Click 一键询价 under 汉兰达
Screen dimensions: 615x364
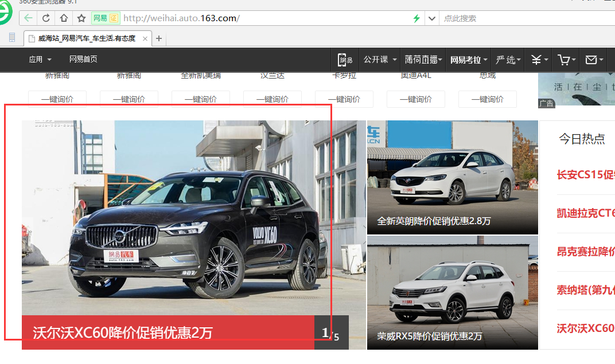tap(273, 99)
